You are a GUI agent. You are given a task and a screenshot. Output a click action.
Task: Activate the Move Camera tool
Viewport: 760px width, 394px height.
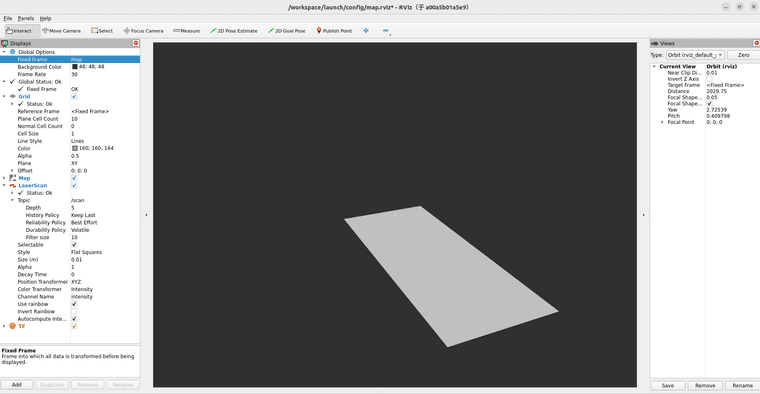(x=62, y=31)
